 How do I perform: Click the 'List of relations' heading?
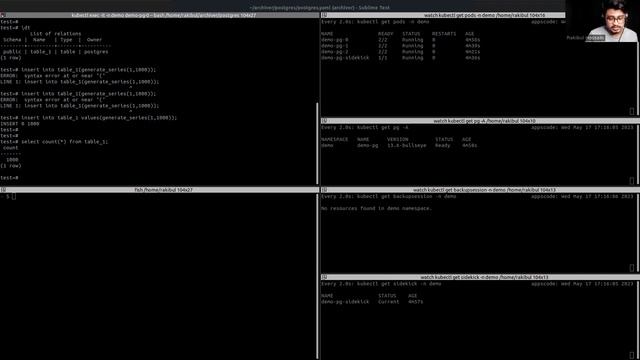click(x=56, y=34)
